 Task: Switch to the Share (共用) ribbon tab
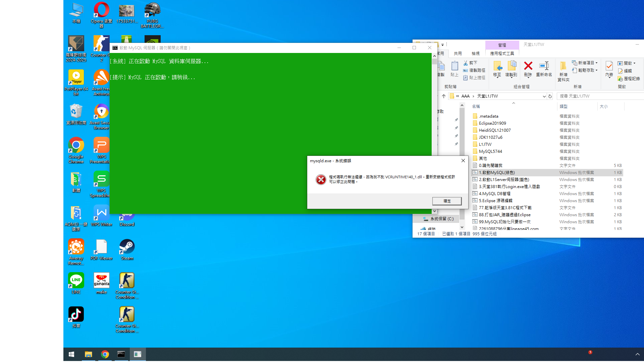point(458,54)
